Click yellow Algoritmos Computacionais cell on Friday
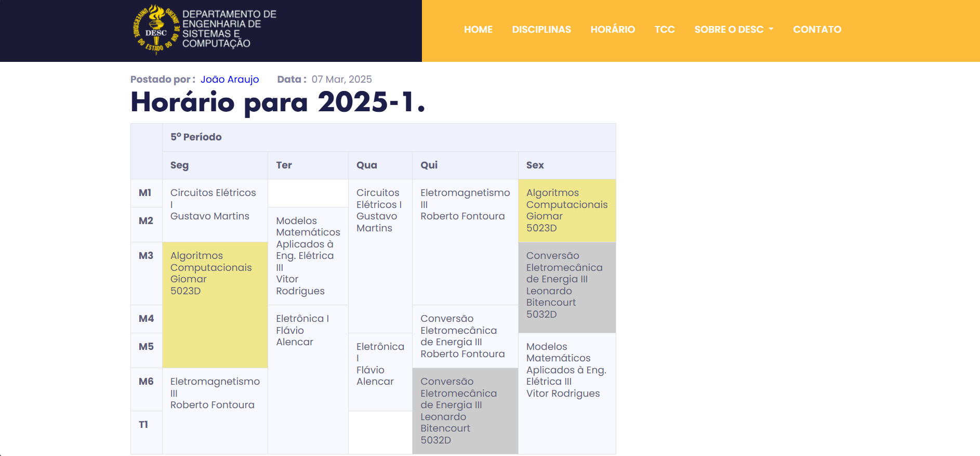Image resolution: width=980 pixels, height=456 pixels. [566, 211]
